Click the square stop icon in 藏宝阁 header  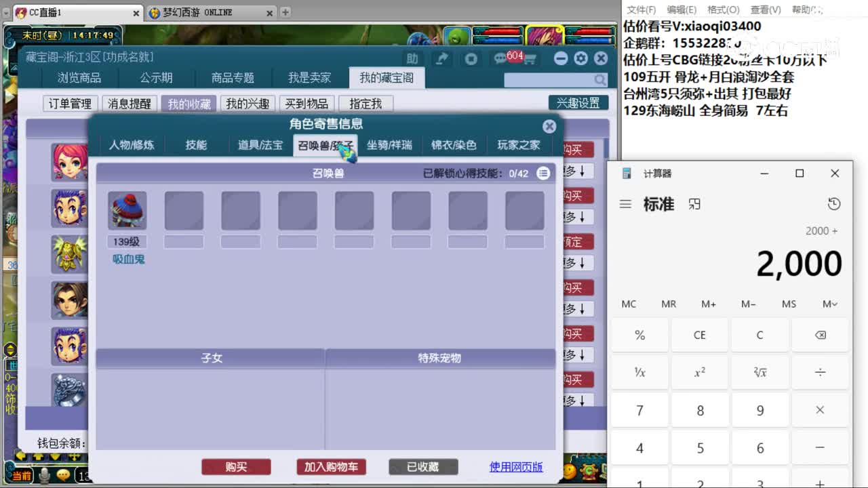coord(471,59)
